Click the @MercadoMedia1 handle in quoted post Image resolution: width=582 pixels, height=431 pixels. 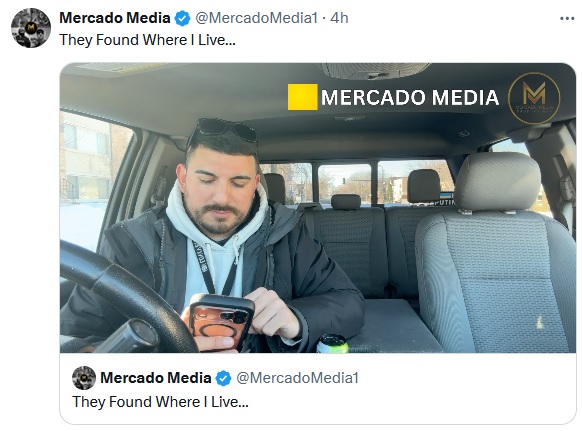297,378
